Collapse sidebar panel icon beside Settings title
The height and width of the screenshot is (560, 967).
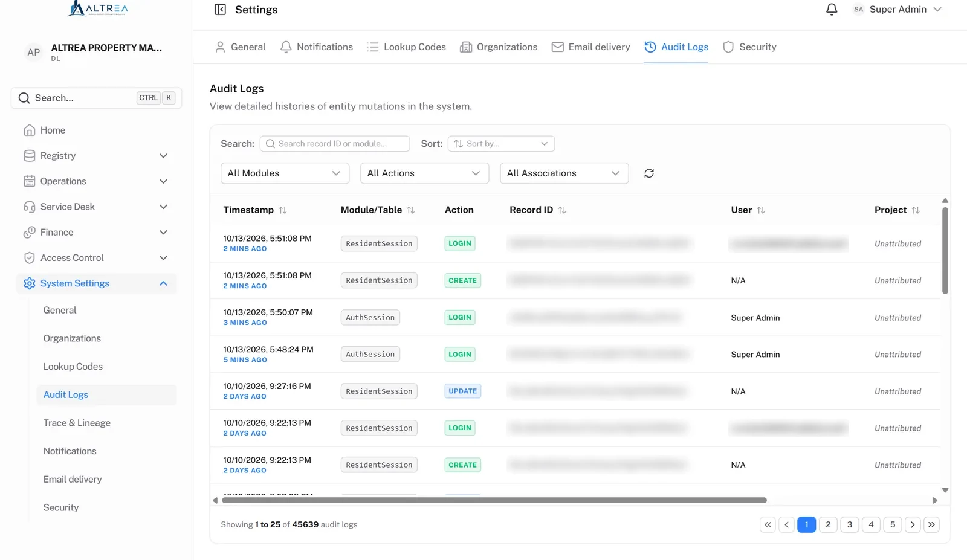coord(220,10)
